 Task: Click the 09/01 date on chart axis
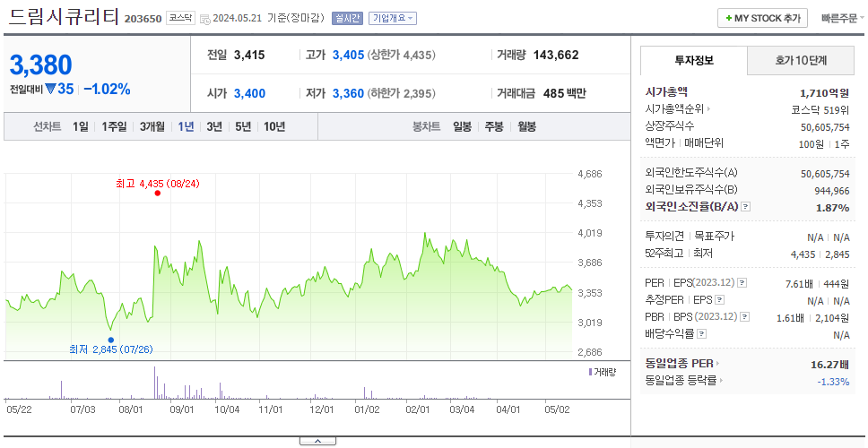coord(181,409)
